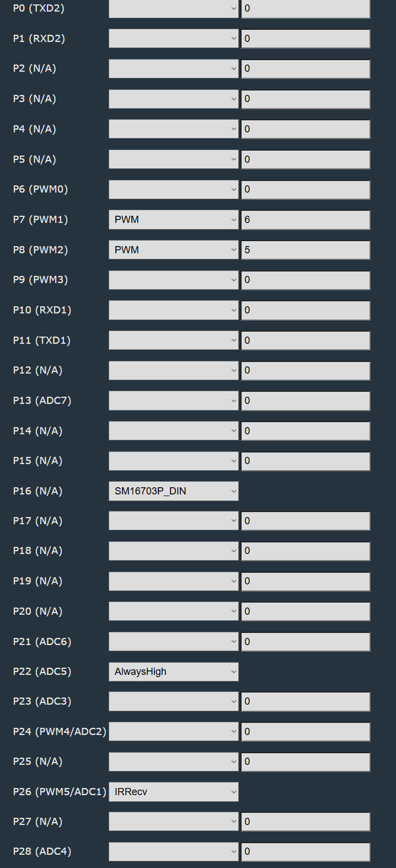Open the P8 (PWM2) role dropdown
The image size is (396, 868).
point(173,250)
